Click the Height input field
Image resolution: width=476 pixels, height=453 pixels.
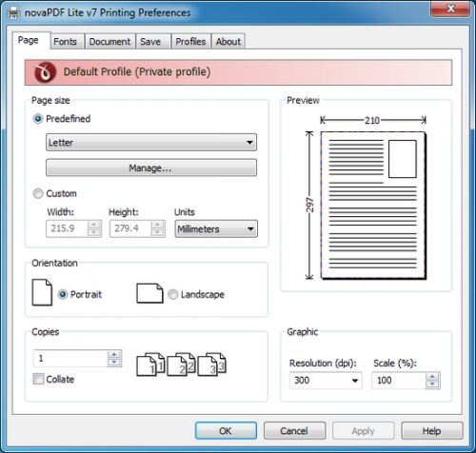130,228
